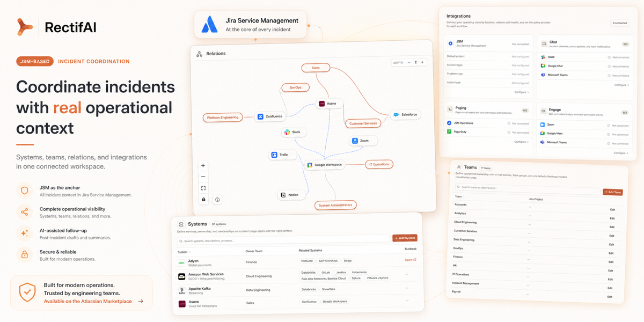Zoom in the Relations graph with plus
Image resolution: width=644 pixels, height=322 pixels.
coord(203,165)
